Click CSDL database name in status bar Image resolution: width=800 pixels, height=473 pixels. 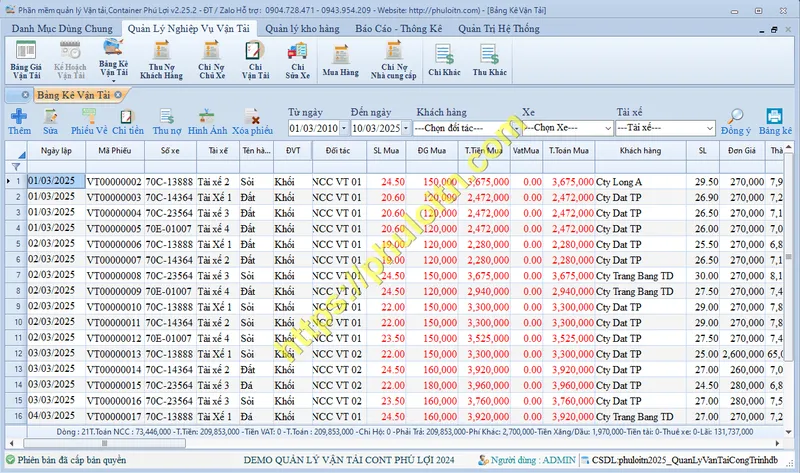(680, 460)
